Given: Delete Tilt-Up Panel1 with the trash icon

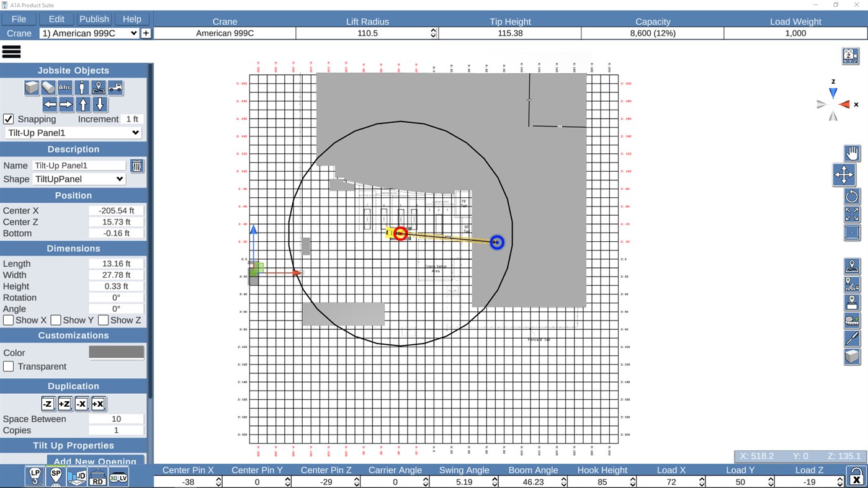Looking at the screenshot, I should click(136, 166).
